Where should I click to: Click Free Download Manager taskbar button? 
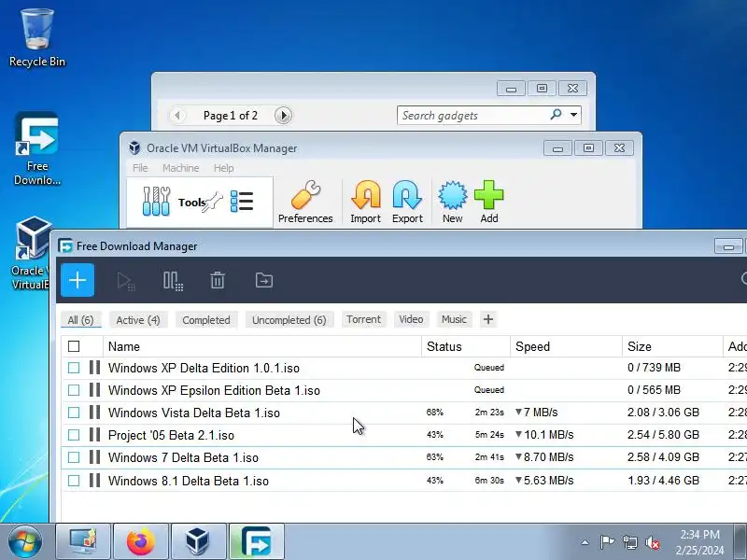(257, 541)
